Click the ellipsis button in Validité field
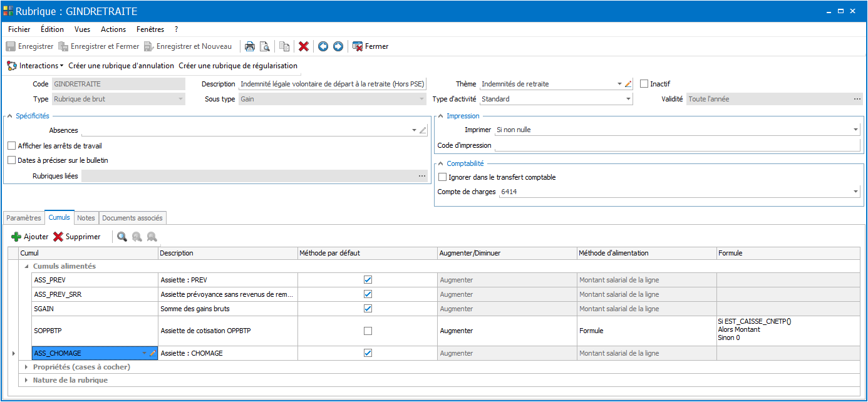This screenshot has width=868, height=402. click(857, 99)
